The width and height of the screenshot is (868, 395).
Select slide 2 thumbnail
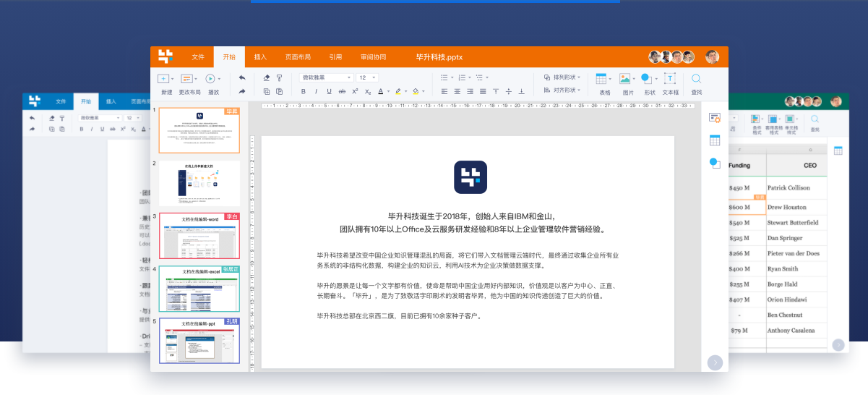[x=199, y=183]
